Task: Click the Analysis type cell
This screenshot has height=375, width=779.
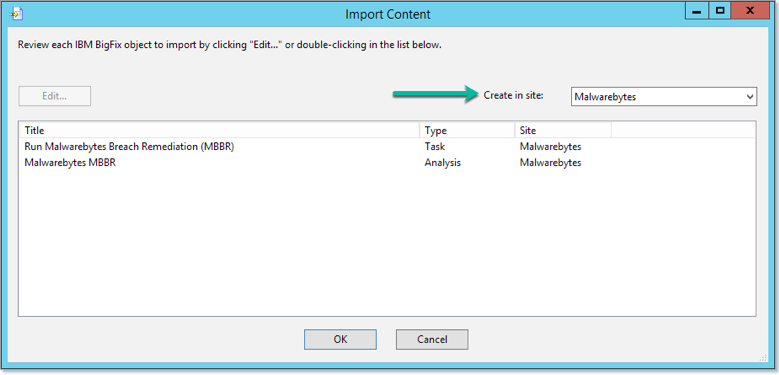Action: [x=442, y=162]
